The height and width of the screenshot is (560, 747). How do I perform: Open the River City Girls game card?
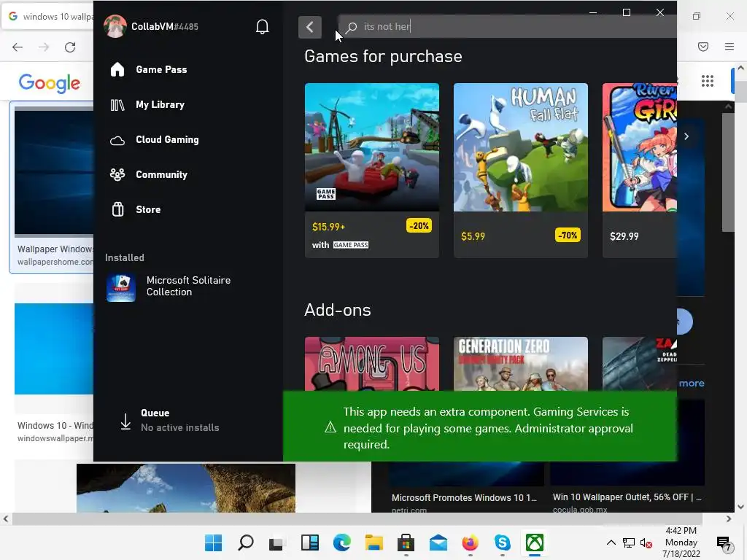pos(639,171)
